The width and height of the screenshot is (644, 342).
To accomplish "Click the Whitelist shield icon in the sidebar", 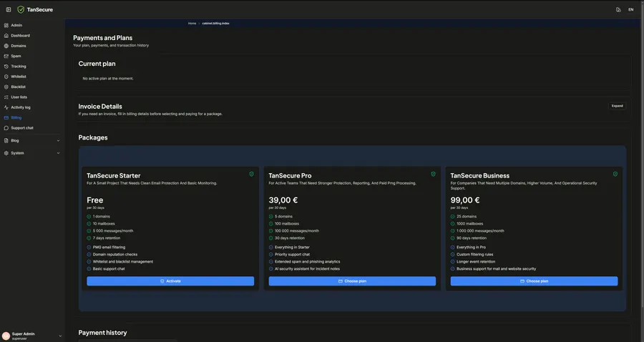I will click(6, 77).
